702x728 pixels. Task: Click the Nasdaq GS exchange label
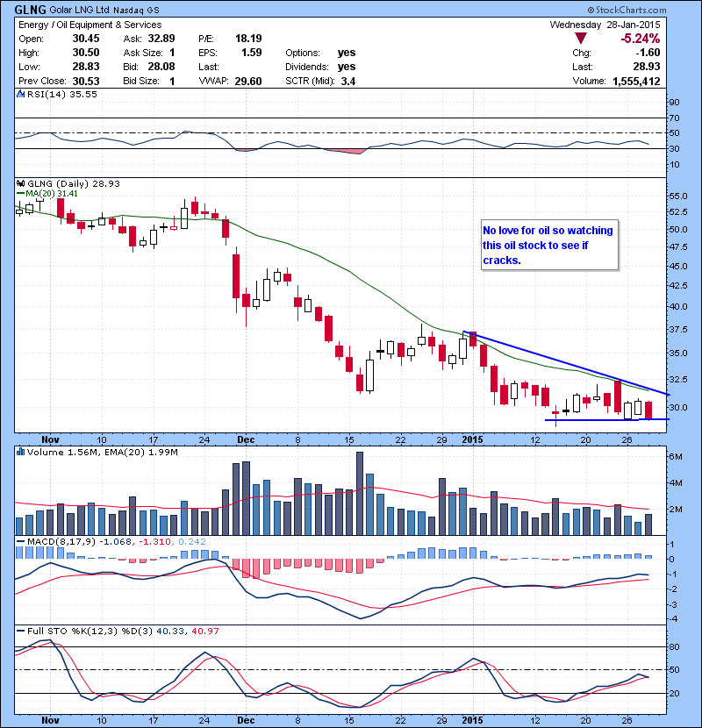136,10
